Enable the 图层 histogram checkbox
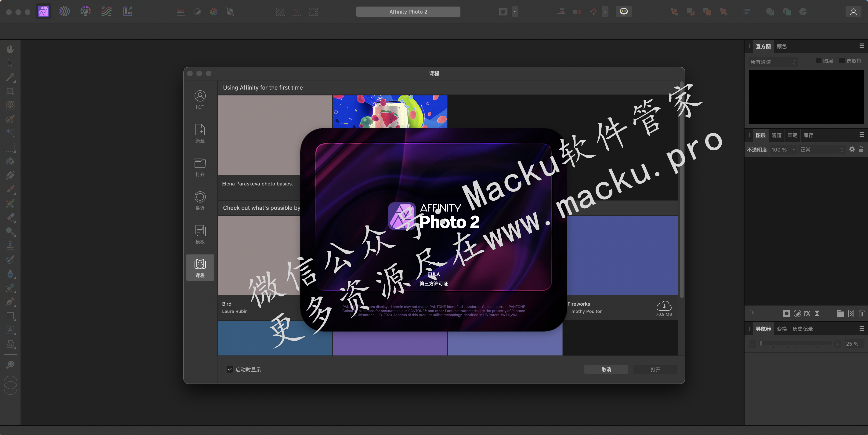The height and width of the screenshot is (435, 868). (818, 61)
